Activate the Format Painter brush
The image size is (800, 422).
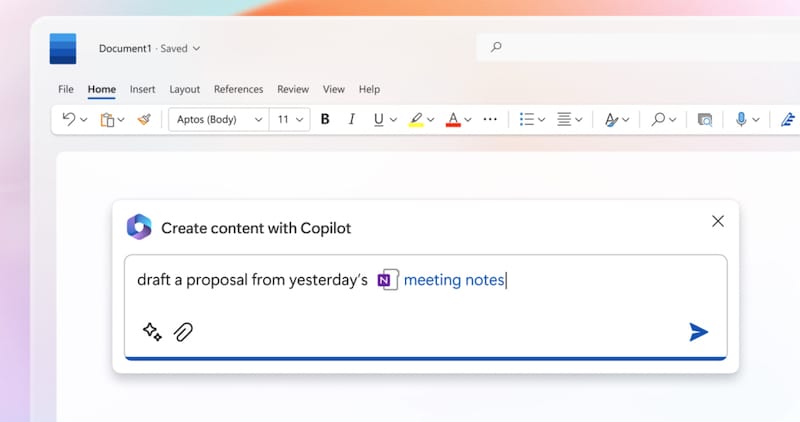click(x=144, y=119)
